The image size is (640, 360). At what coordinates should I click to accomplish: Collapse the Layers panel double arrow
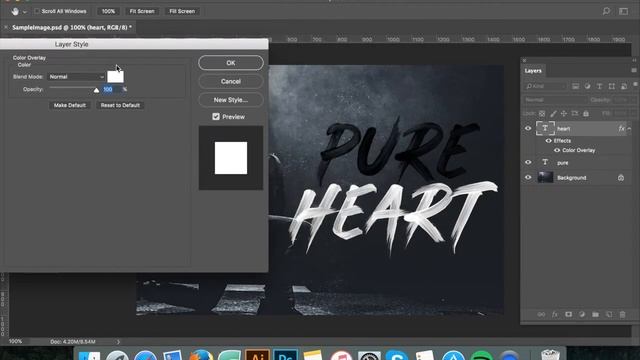pyautogui.click(x=634, y=60)
